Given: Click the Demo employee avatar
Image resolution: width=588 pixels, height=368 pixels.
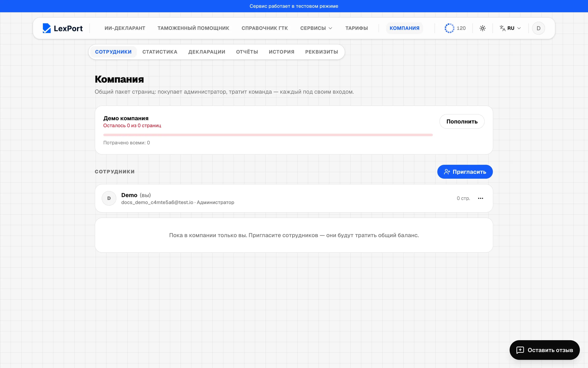Looking at the screenshot, I should tap(109, 198).
